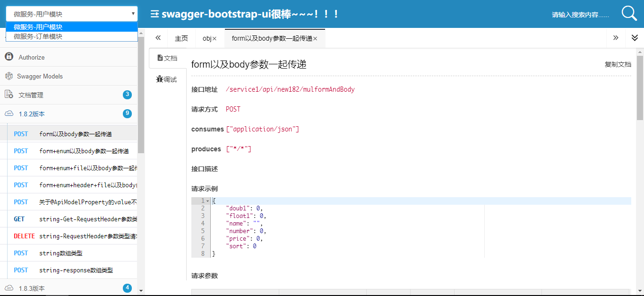Switch to the 主页 tab
Viewport: 644px width, 296px height.
pos(181,38)
